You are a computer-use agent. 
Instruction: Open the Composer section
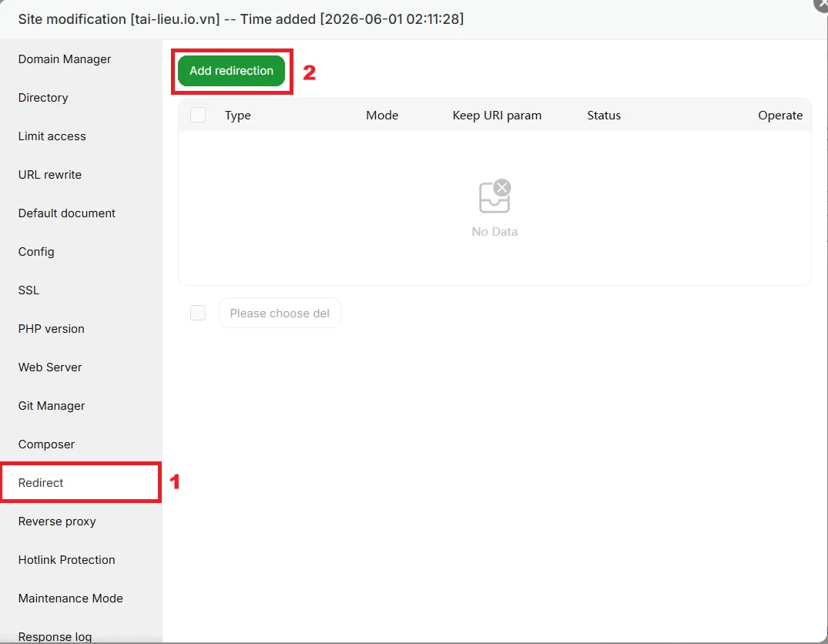[x=46, y=444]
